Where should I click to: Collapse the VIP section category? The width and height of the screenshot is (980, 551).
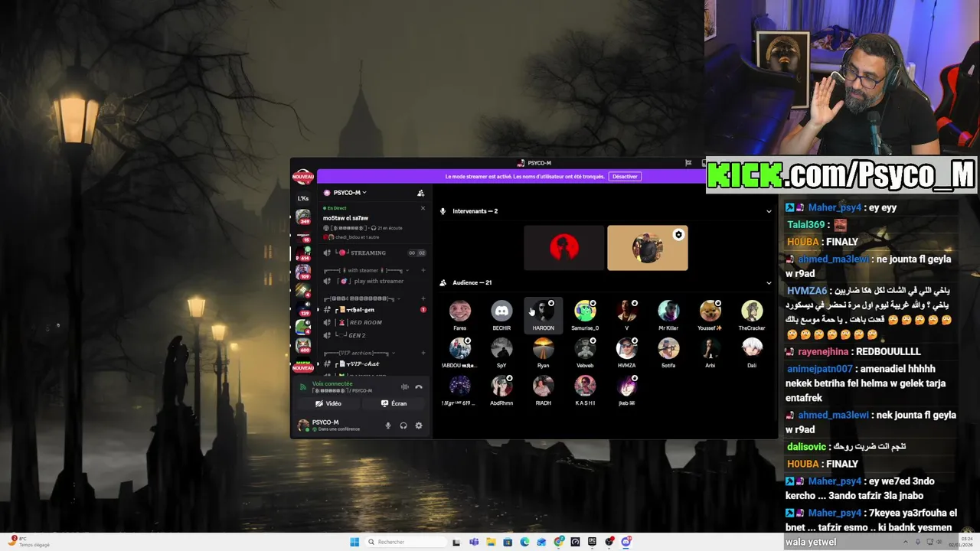(357, 353)
